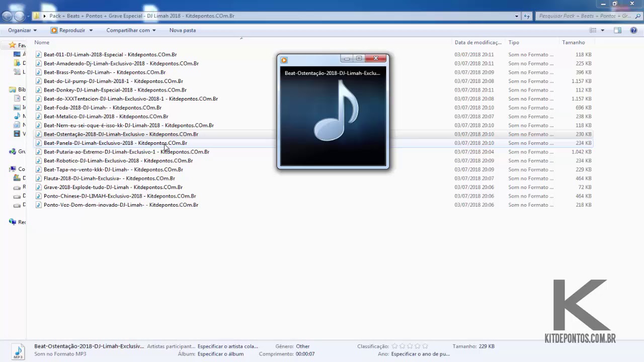Viewport: 644px width, 362px height.
Task: Open the Organizar menu
Action: (22, 30)
